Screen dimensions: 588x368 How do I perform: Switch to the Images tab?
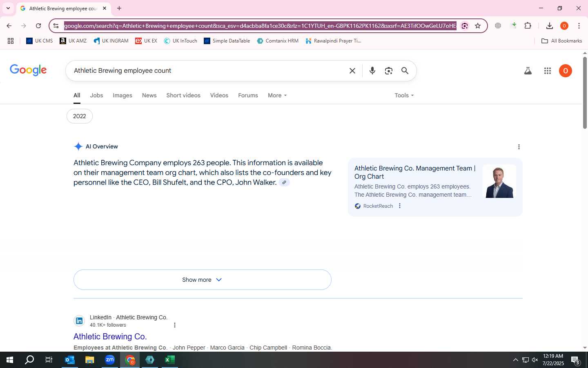(122, 95)
